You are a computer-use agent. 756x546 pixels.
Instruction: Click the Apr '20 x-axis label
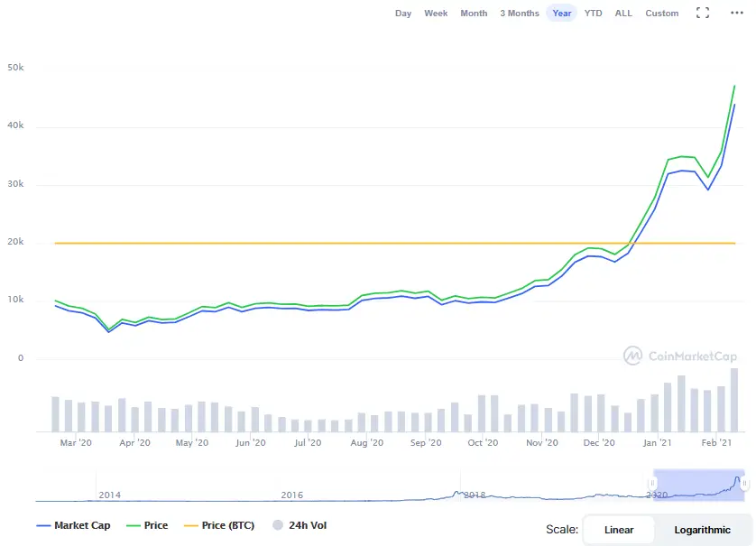(x=134, y=442)
